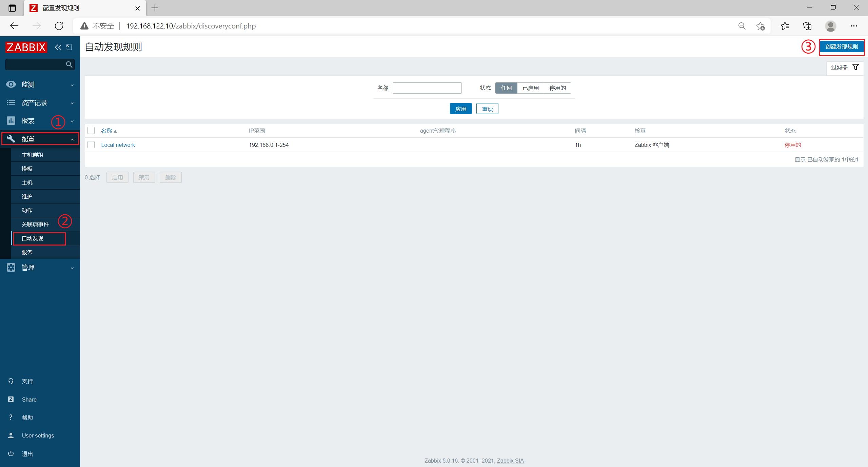The width and height of the screenshot is (868, 467).
Task: Add page to favorites star icon
Action: tap(761, 26)
